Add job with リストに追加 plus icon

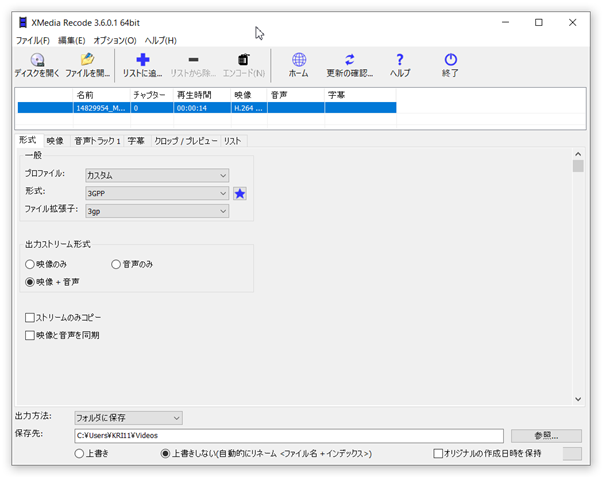142,65
